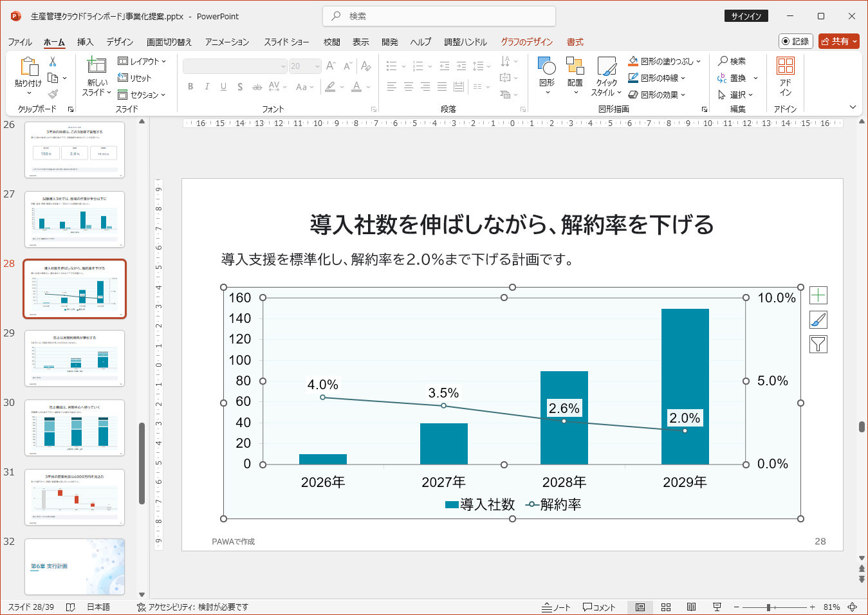
Task: Click the Record button
Action: coord(795,41)
